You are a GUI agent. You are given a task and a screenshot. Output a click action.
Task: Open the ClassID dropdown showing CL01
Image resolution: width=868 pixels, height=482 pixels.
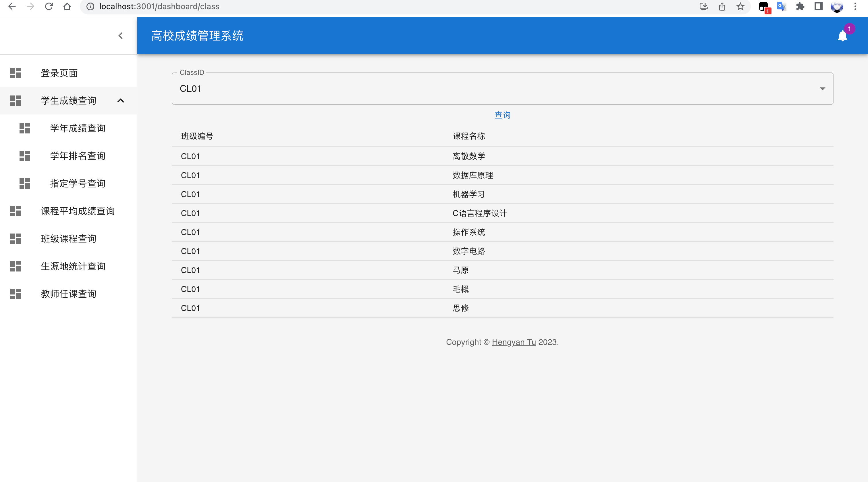click(502, 89)
